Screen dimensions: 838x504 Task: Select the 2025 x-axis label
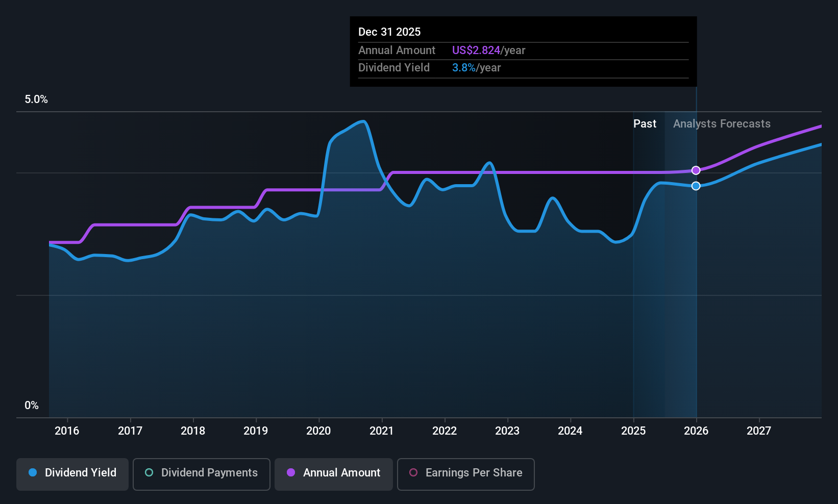click(x=633, y=431)
